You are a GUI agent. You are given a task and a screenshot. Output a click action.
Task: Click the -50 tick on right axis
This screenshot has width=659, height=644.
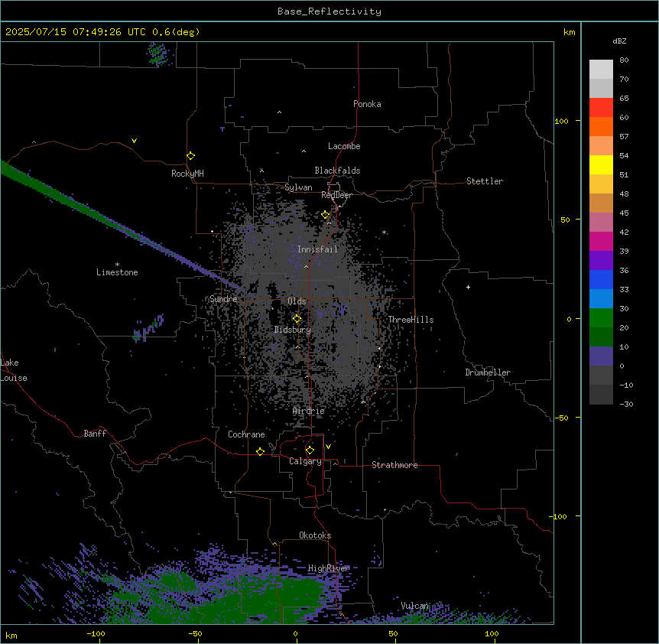point(561,418)
